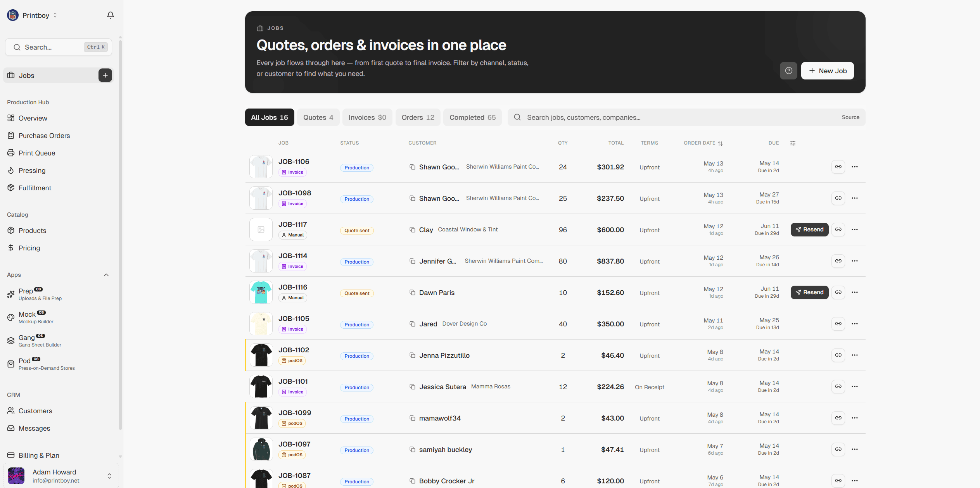Switch to All Jobs tab
Image resolution: width=980 pixels, height=488 pixels.
tap(270, 117)
